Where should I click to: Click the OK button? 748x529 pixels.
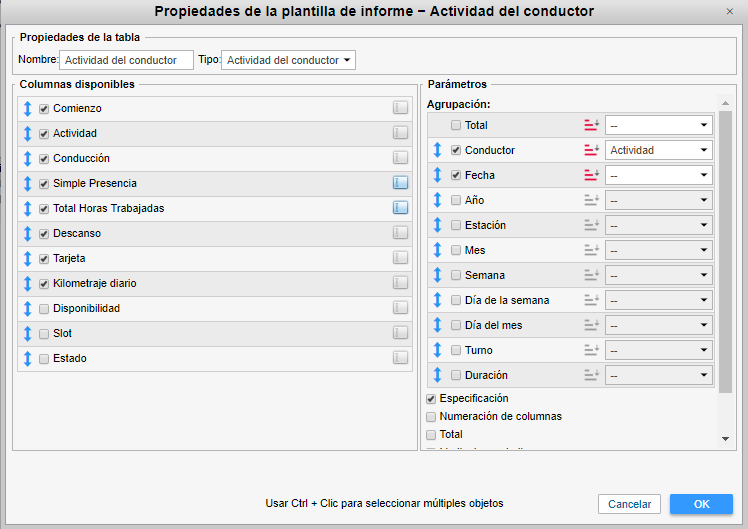701,504
